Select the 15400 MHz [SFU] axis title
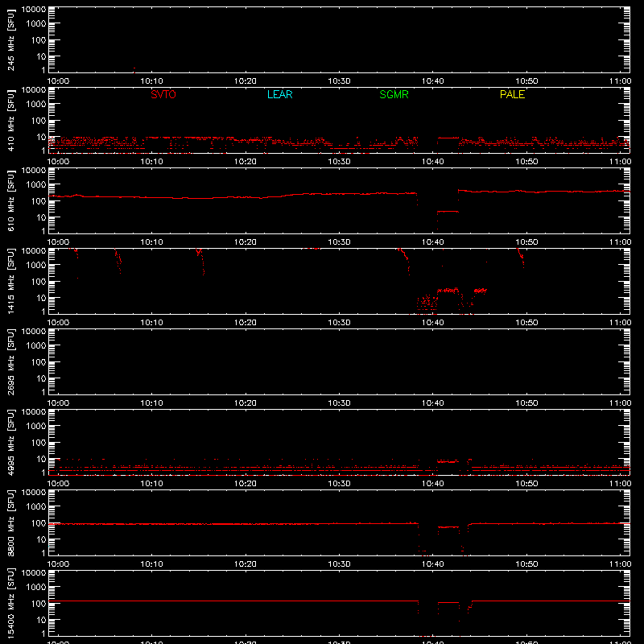The height and width of the screenshot is (644, 644). [10, 602]
